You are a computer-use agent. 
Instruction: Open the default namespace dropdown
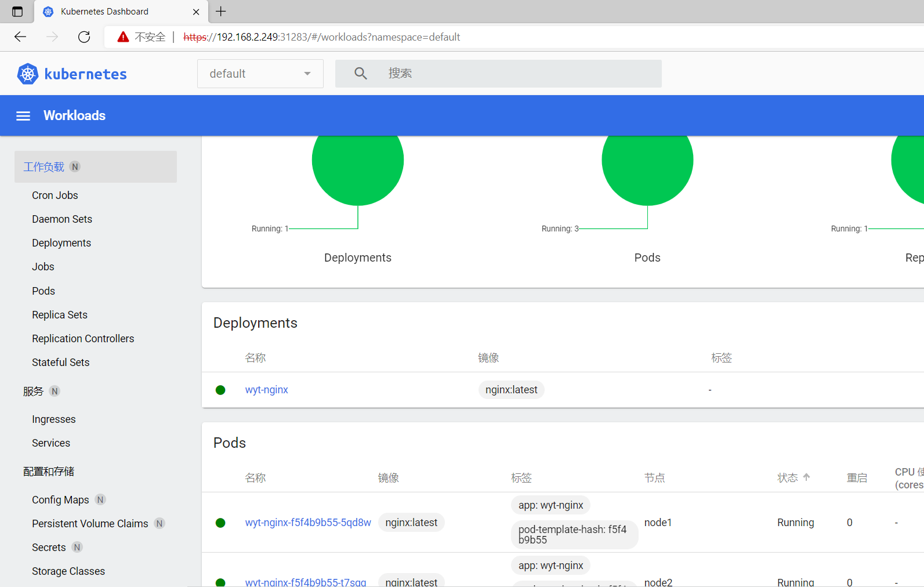click(x=260, y=74)
